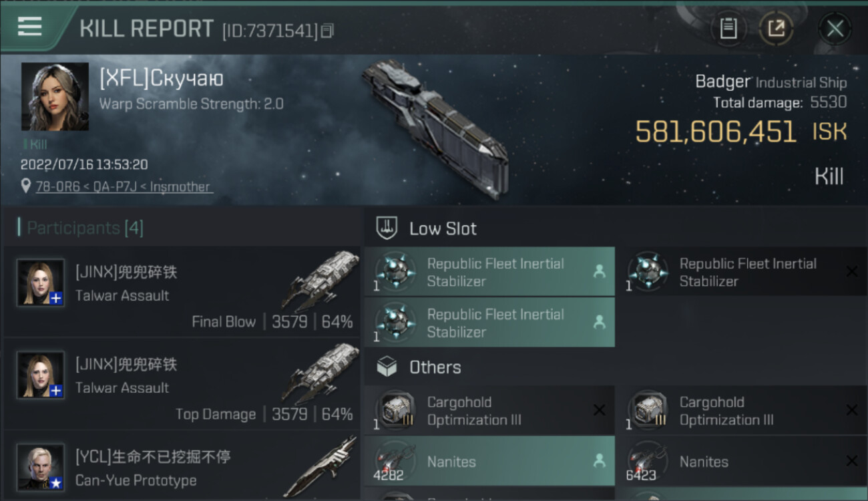Click the Others section cube icon
The width and height of the screenshot is (868, 501).
point(387,367)
